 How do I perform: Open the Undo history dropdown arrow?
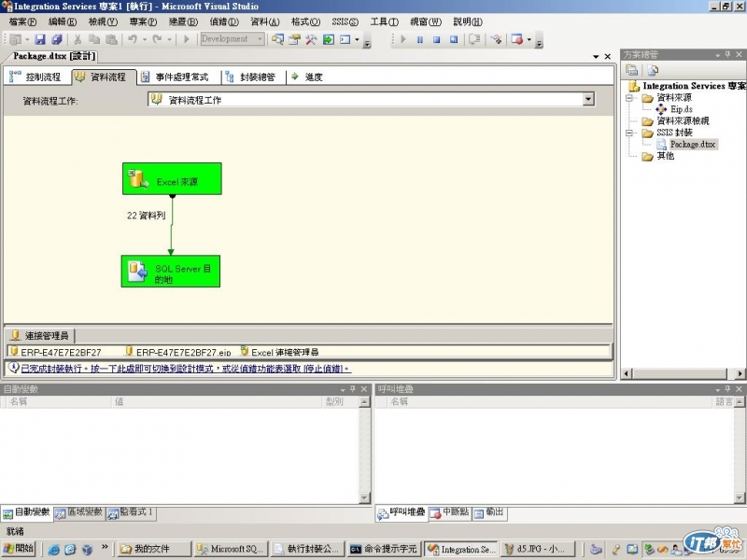click(x=145, y=39)
